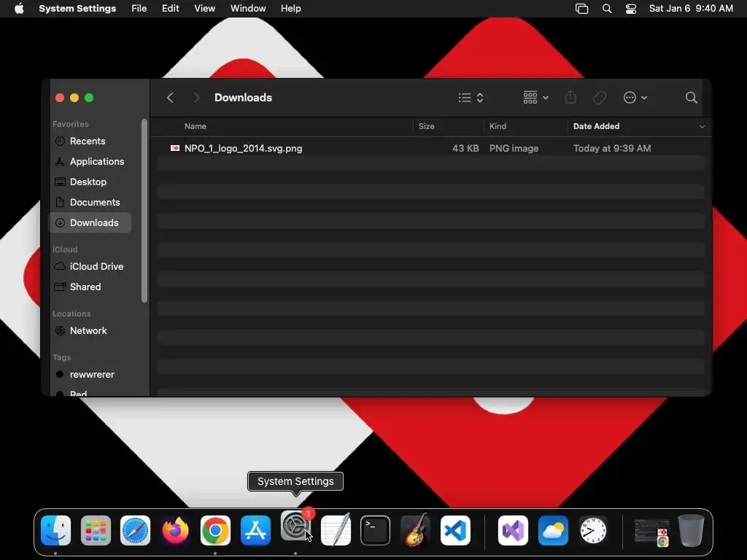Sort by the Name column header
Image resolution: width=747 pixels, height=560 pixels.
196,126
